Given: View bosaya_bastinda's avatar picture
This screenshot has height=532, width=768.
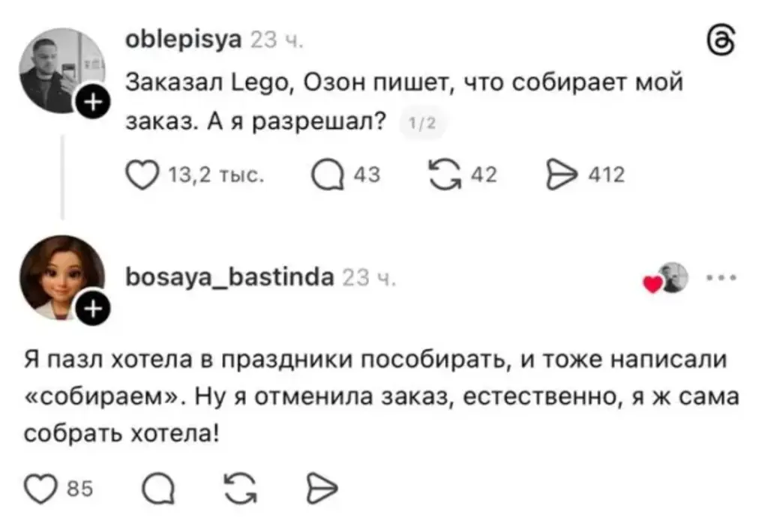Looking at the screenshot, I should point(62,277).
